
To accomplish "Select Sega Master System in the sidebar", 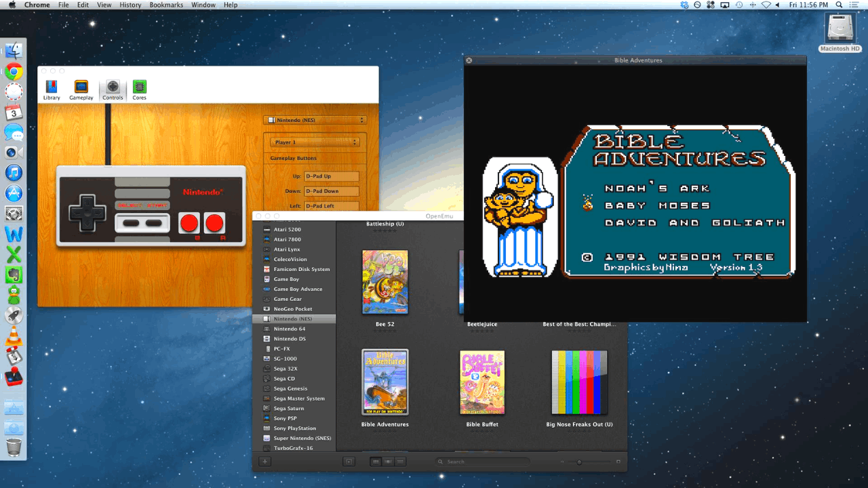I will click(294, 399).
